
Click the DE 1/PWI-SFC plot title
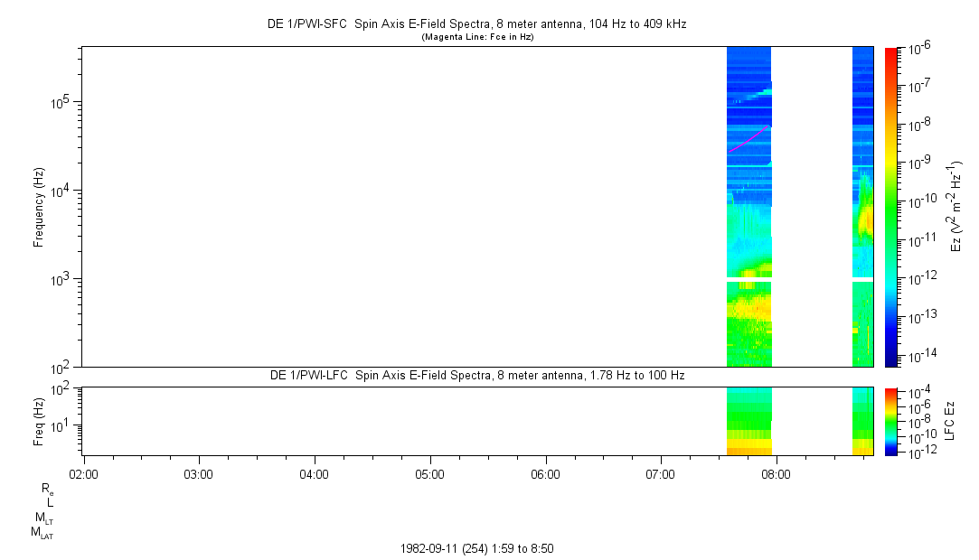coord(477,24)
